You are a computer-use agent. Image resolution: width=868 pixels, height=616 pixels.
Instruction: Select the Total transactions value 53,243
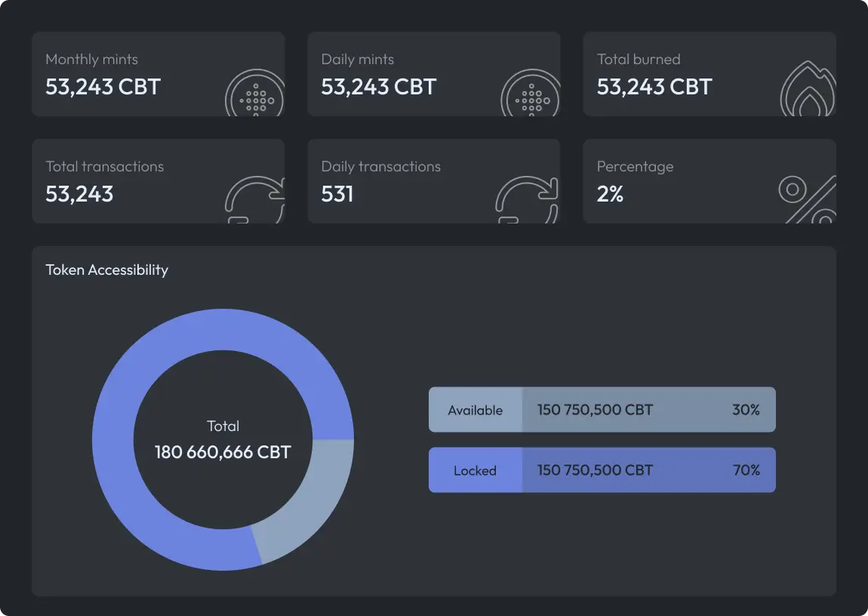79,194
